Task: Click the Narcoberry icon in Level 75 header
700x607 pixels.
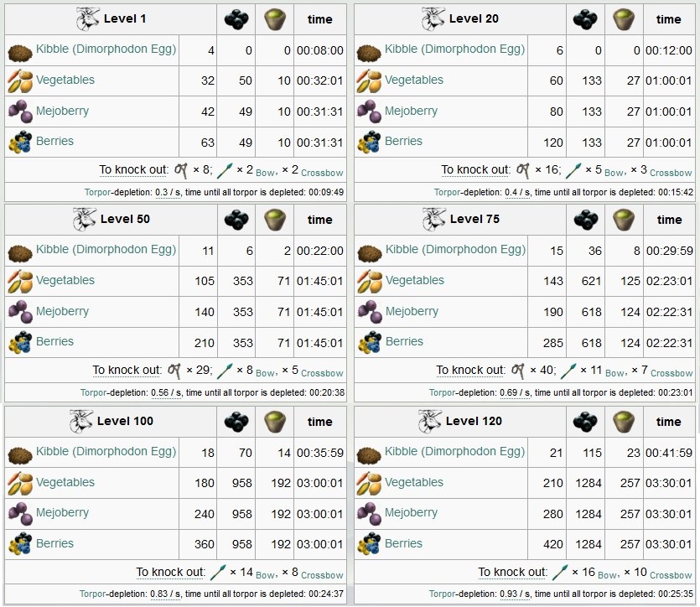Action: tap(586, 220)
